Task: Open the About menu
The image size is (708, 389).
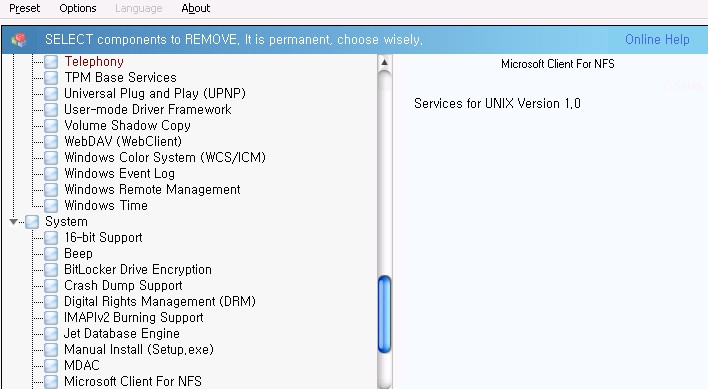Action: (196, 8)
